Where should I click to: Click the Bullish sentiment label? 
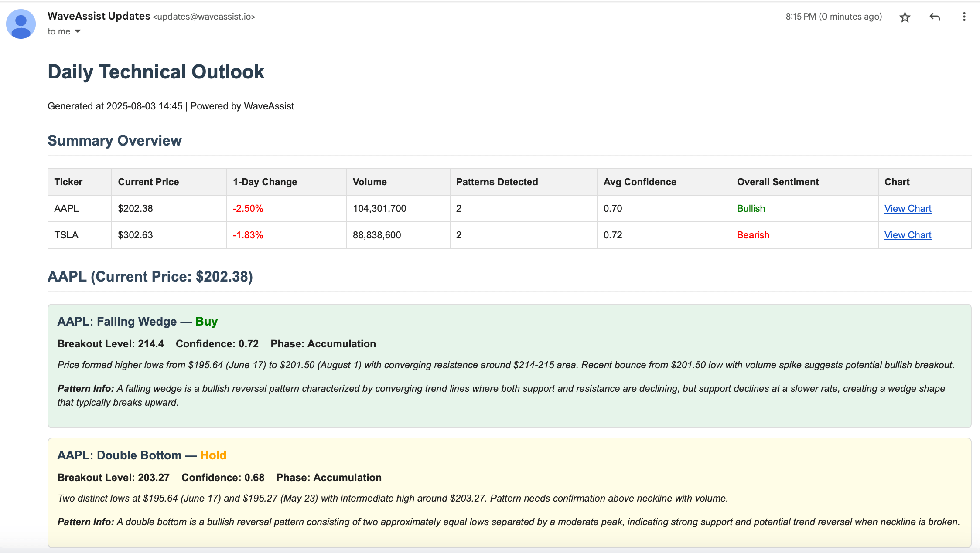[x=751, y=208]
